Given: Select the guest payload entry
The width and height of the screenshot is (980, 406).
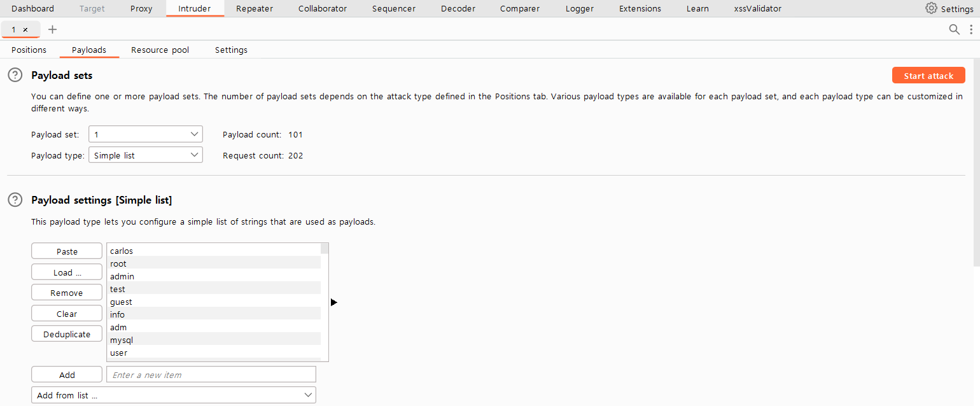Looking at the screenshot, I should (x=214, y=302).
